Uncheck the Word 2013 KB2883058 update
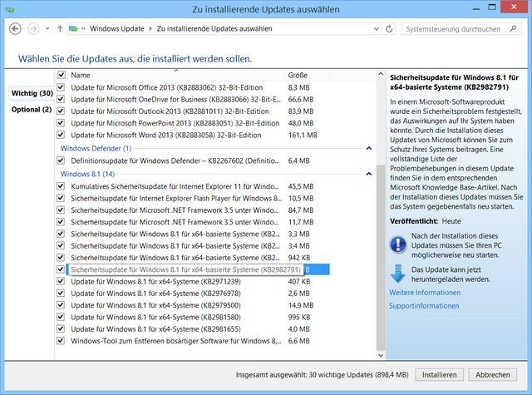This screenshot has width=532, height=395. coord(61,135)
